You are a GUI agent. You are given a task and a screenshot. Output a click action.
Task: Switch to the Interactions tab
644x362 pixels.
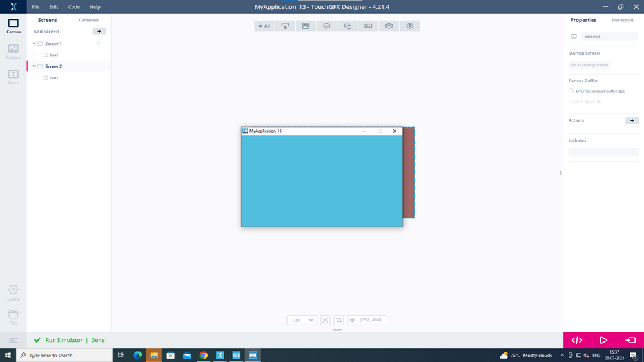pyautogui.click(x=623, y=20)
